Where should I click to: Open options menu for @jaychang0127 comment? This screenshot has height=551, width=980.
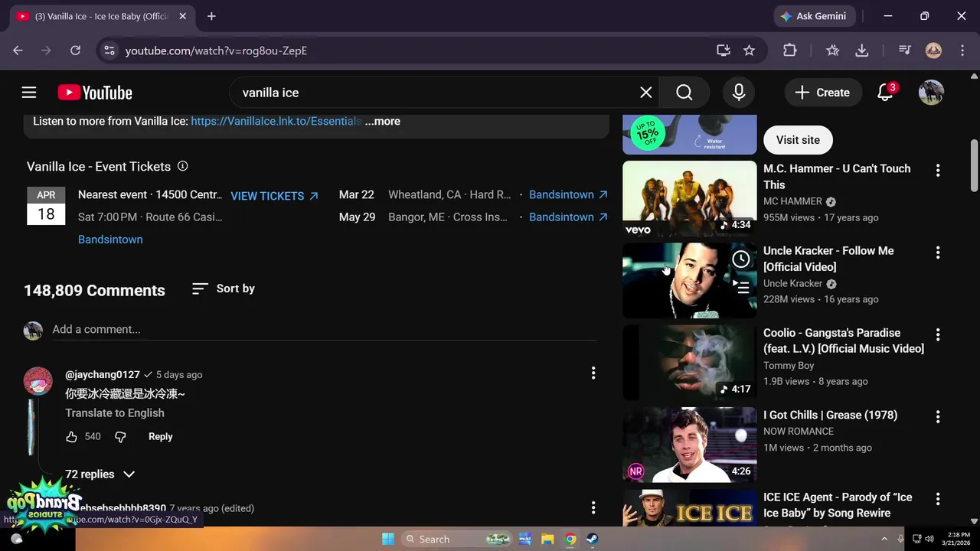coord(593,373)
